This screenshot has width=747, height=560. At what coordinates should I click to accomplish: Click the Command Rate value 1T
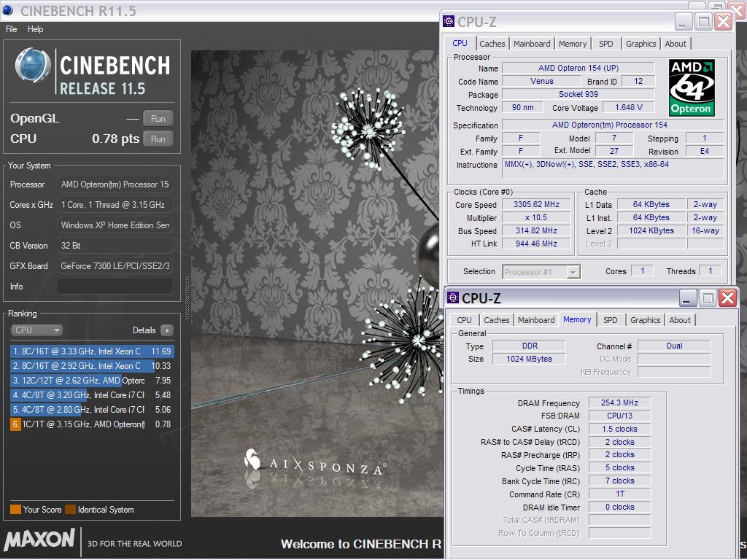coord(619,494)
